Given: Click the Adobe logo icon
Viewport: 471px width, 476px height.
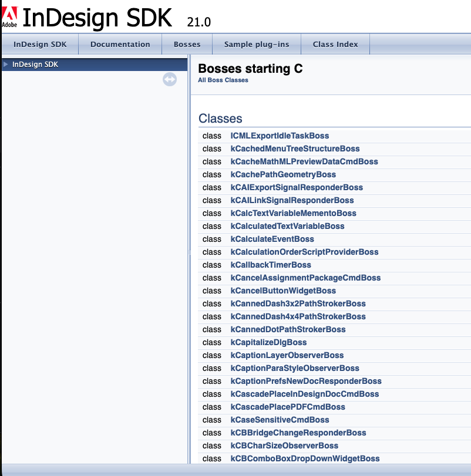Looking at the screenshot, I should tap(9, 16).
